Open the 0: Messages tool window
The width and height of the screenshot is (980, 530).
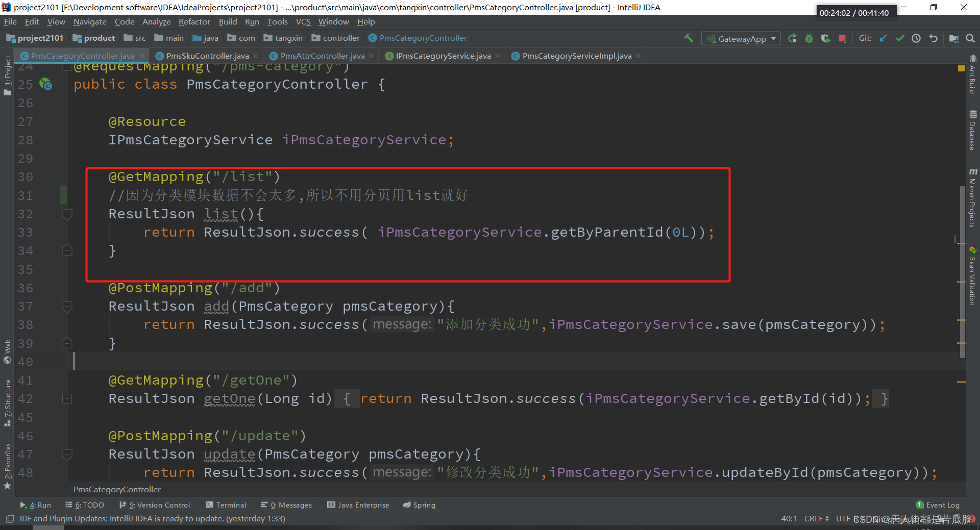pos(286,505)
